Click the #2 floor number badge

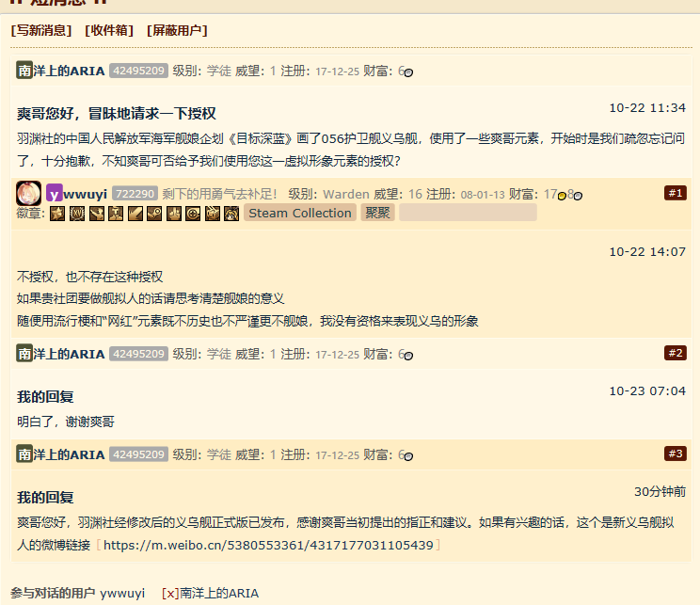click(675, 353)
